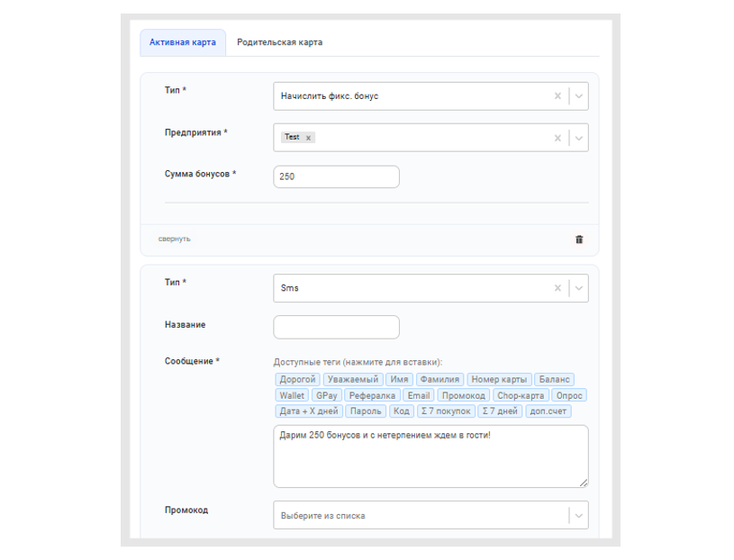Clear all selected Предприятия values
This screenshot has width=734, height=560.
pos(557,138)
